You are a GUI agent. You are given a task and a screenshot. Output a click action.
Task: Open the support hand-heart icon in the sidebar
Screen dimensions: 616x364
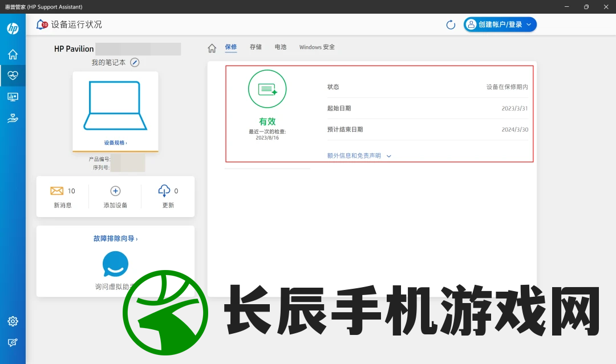coord(13,118)
